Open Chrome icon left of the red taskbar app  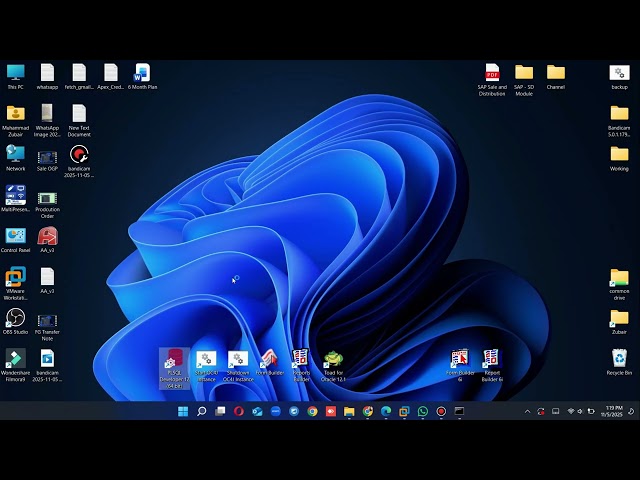(312, 411)
